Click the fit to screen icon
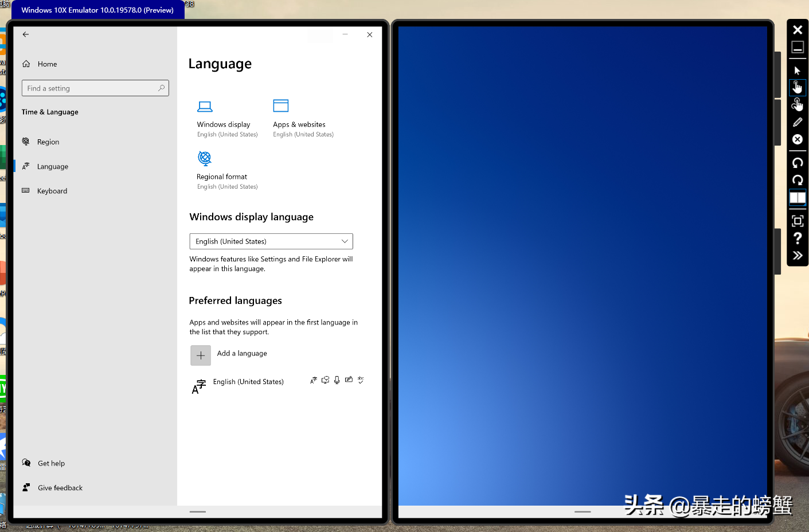Screen dimensions: 809x532 pyautogui.click(x=798, y=221)
